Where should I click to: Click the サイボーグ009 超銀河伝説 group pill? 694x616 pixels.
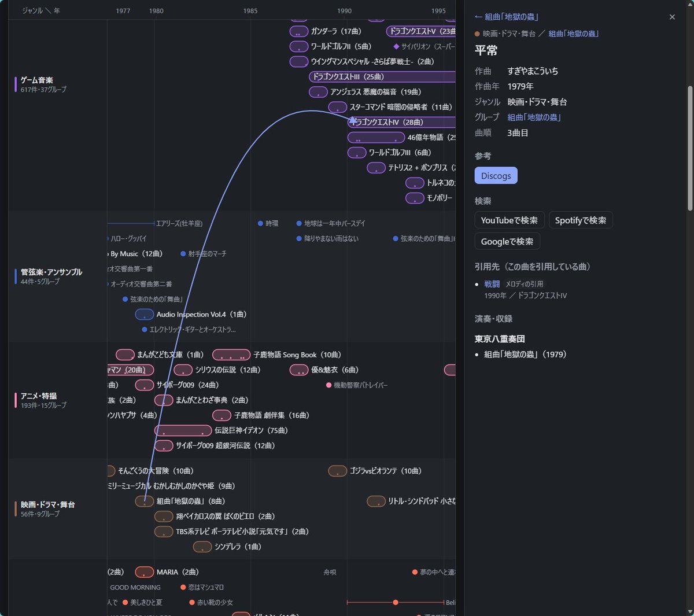[164, 446]
